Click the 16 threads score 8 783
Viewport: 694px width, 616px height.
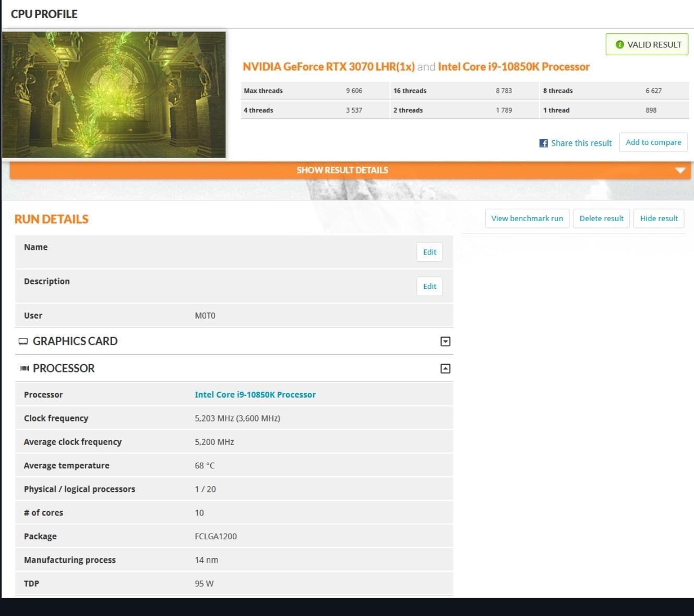click(504, 91)
